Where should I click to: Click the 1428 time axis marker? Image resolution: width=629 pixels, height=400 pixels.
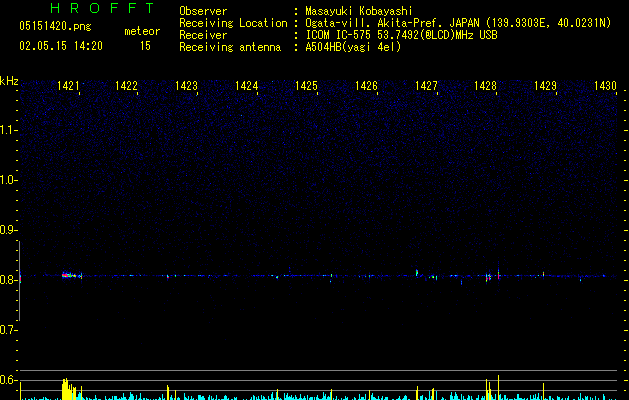485,86
